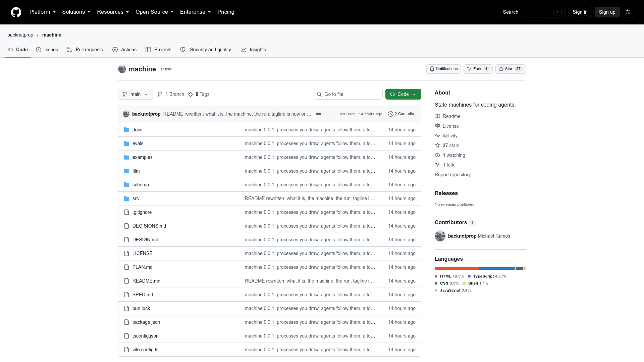This screenshot has height=362, width=644.
Task: Switch to the Issues tab
Action: coord(47,50)
